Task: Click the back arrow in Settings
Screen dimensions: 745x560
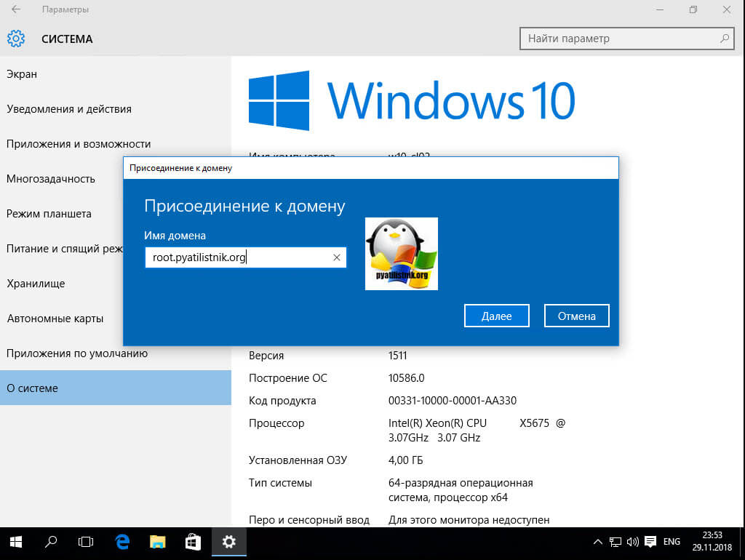Action: [16, 10]
